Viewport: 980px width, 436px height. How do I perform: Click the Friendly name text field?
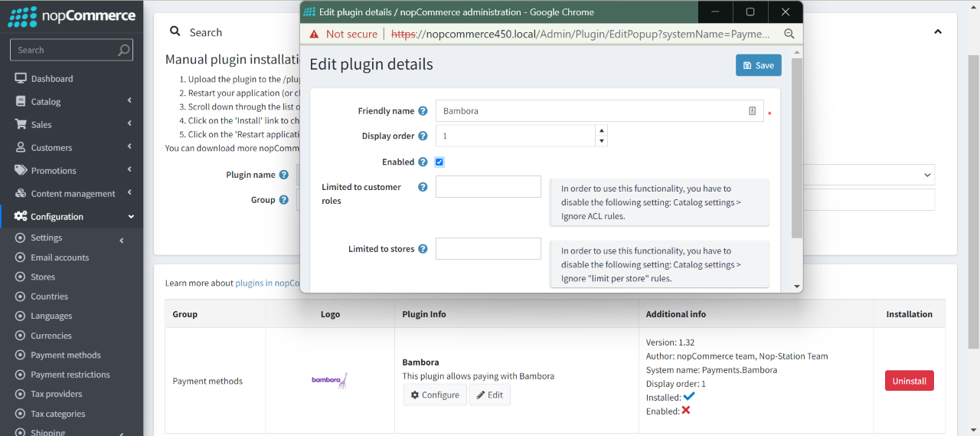pos(599,111)
